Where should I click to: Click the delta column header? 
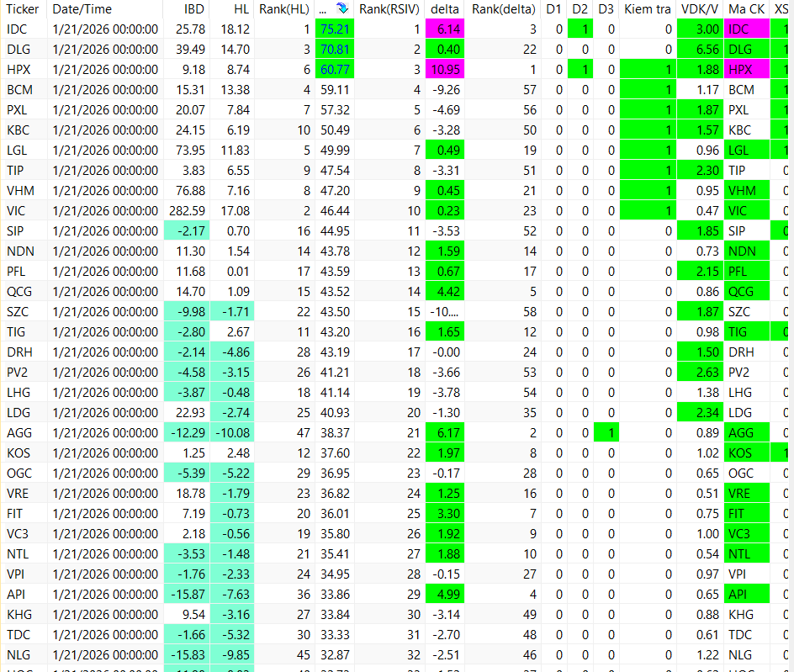[445, 9]
